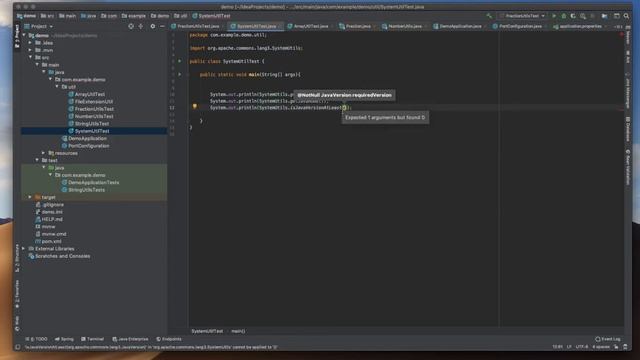Run with coverage icon in toolbar
Image resolution: width=640 pixels, height=360 pixels.
573,16
